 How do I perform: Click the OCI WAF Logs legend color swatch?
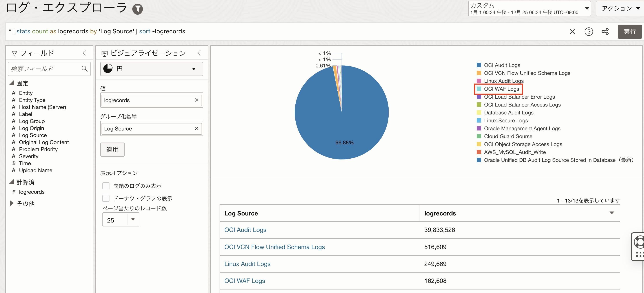[479, 89]
